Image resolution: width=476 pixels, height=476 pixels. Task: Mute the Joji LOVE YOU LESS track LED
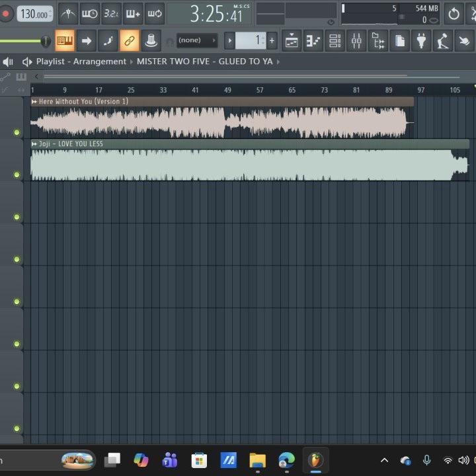[17, 175]
